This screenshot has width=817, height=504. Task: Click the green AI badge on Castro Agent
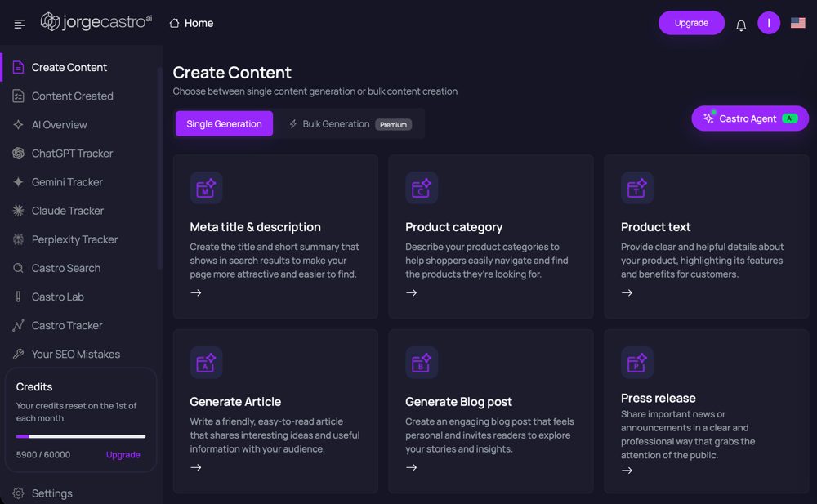[790, 118]
